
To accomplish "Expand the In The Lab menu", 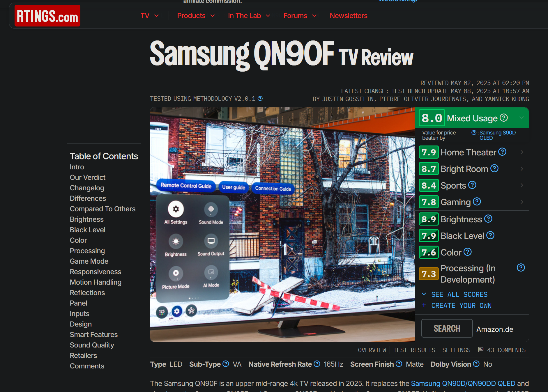I will (249, 16).
